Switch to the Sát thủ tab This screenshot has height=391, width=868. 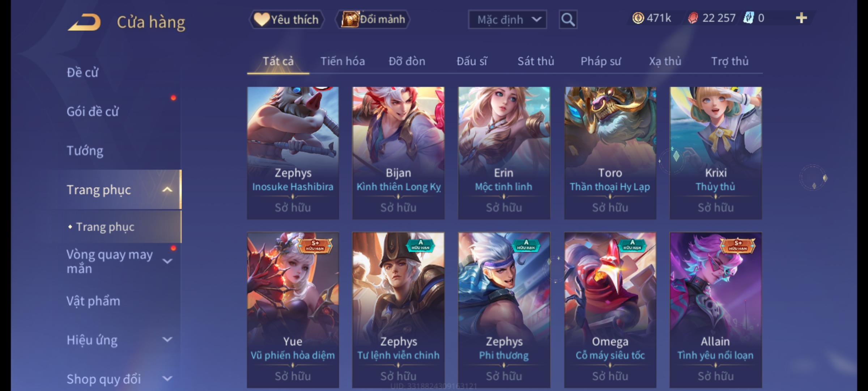tap(536, 61)
